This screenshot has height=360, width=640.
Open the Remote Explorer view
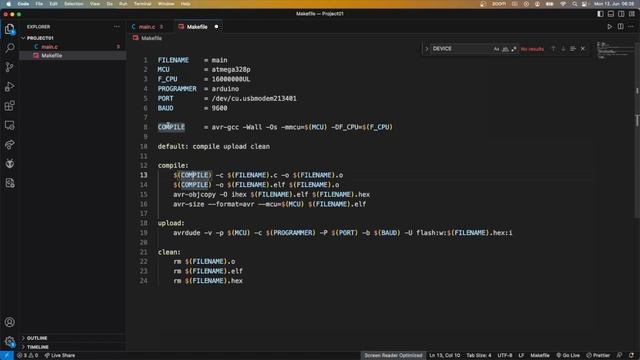point(9,125)
